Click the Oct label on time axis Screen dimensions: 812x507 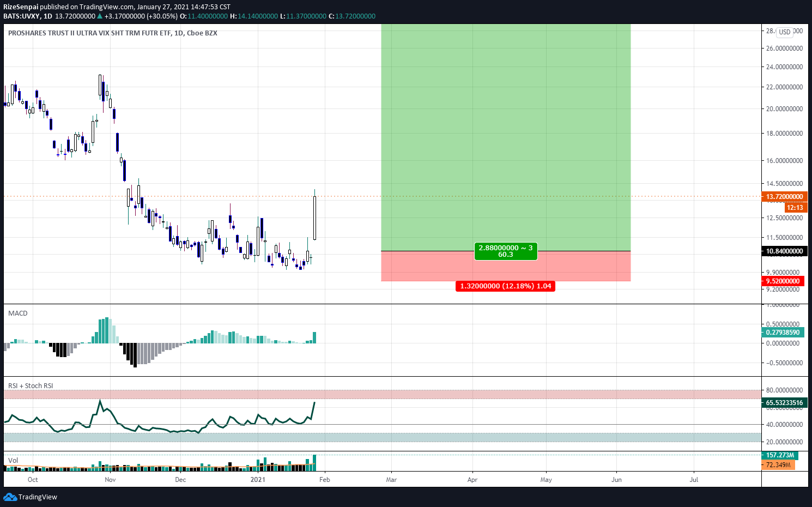point(33,480)
